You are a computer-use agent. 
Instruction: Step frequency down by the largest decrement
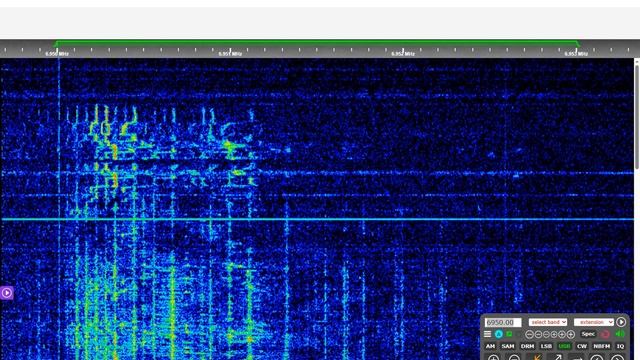pos(529,334)
